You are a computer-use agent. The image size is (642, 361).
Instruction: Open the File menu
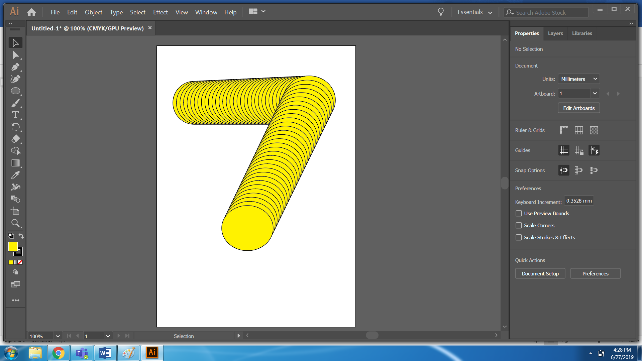(x=55, y=12)
